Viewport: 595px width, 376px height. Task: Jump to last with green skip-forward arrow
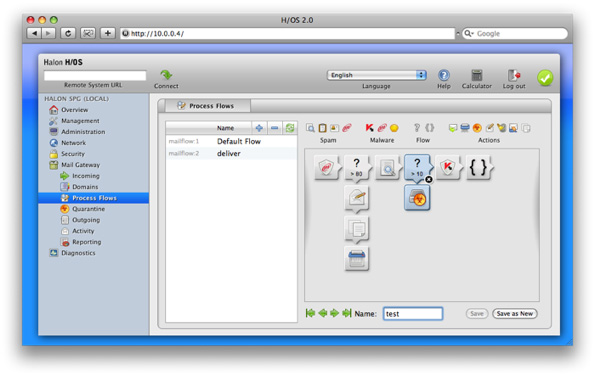click(x=346, y=313)
